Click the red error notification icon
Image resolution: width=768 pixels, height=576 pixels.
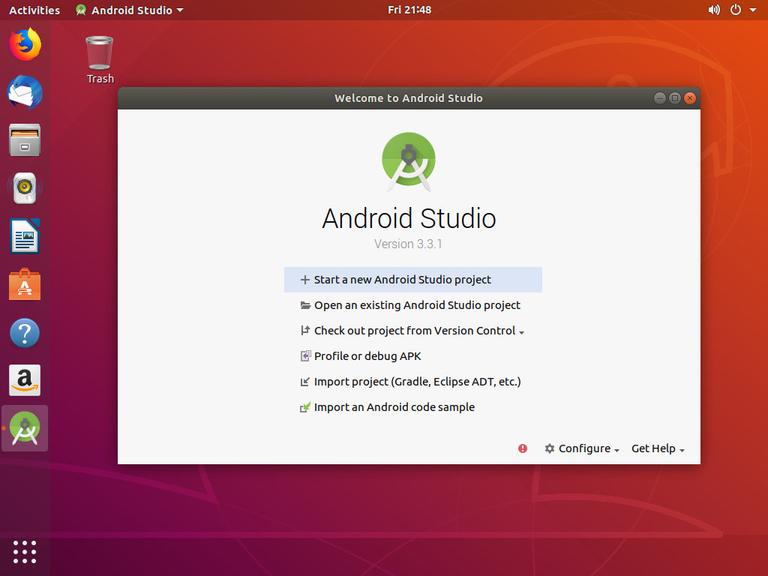pos(523,449)
